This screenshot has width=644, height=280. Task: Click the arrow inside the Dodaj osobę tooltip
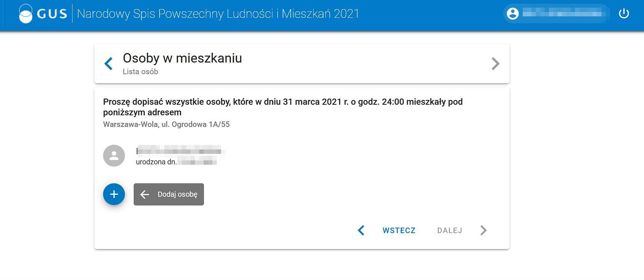click(x=145, y=195)
